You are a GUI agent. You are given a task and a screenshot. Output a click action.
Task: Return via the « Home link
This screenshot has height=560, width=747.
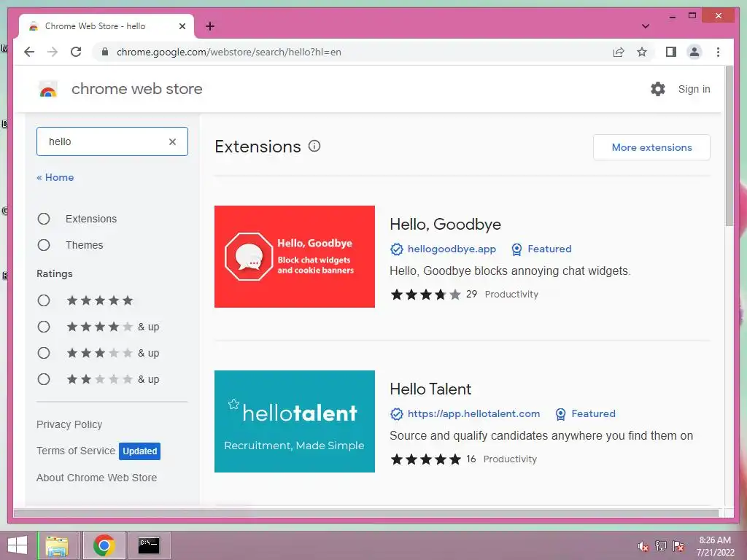click(x=55, y=177)
